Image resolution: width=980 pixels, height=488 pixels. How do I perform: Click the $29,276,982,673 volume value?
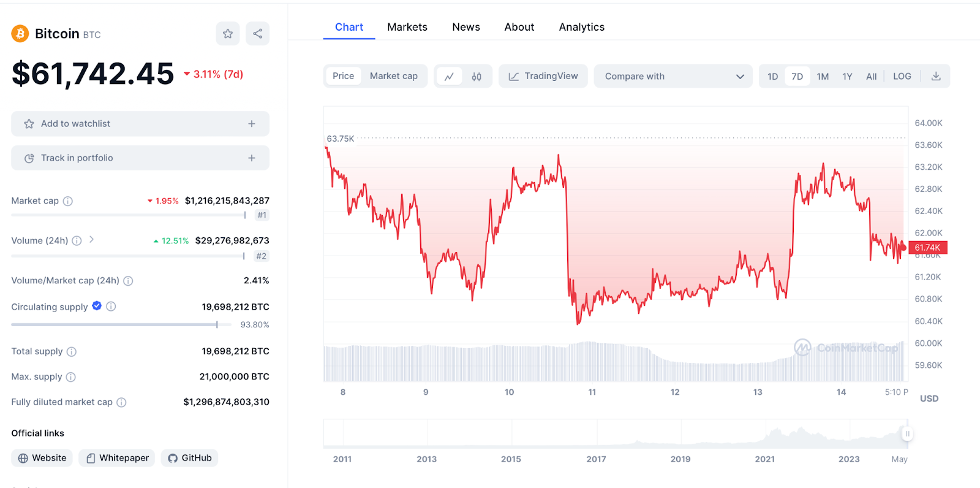[x=232, y=240]
